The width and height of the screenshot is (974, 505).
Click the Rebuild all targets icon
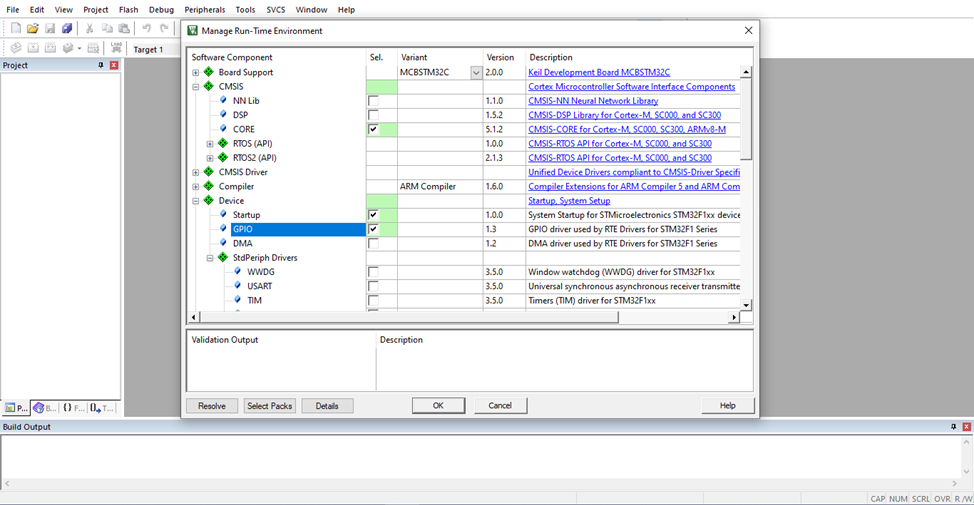50,48
